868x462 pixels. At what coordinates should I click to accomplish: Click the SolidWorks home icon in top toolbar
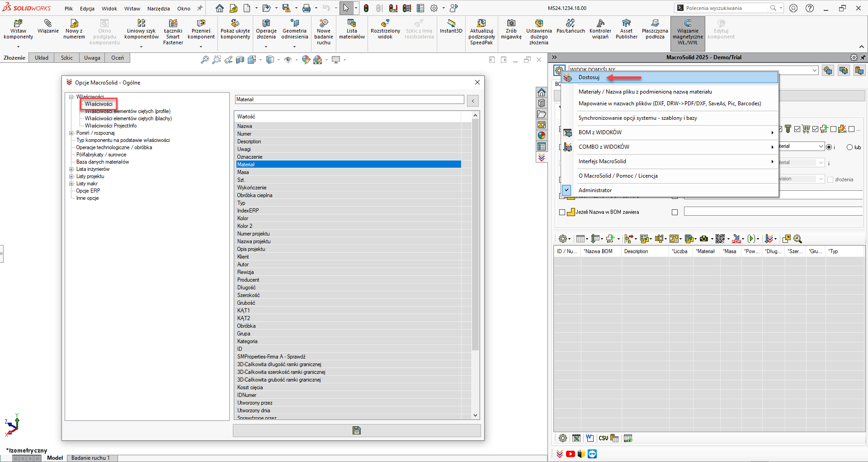point(219,8)
